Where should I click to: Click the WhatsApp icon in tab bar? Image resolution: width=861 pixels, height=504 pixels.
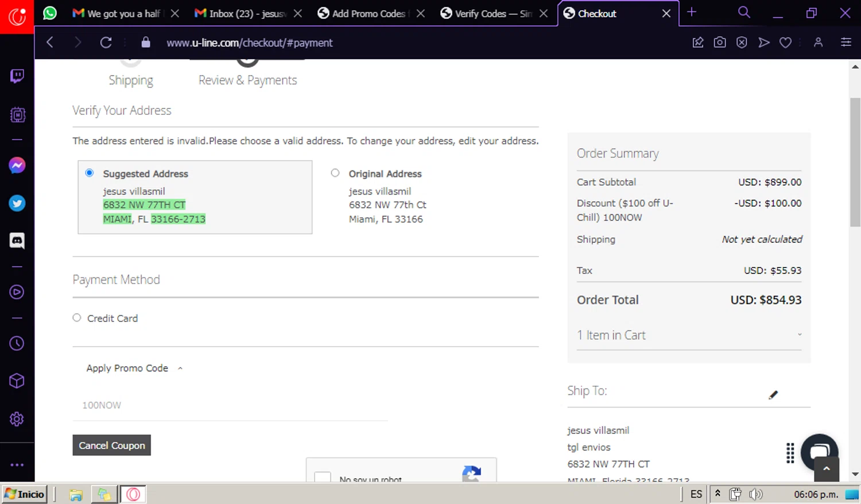tap(50, 13)
